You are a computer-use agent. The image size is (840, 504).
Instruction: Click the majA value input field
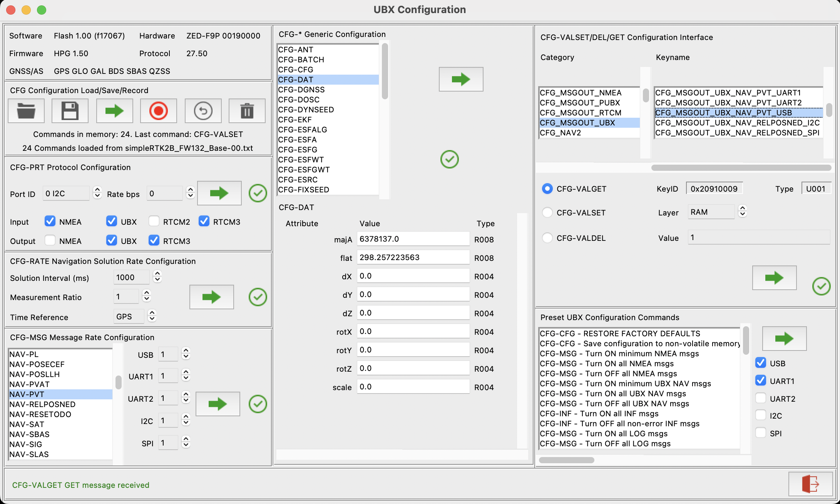pyautogui.click(x=413, y=239)
